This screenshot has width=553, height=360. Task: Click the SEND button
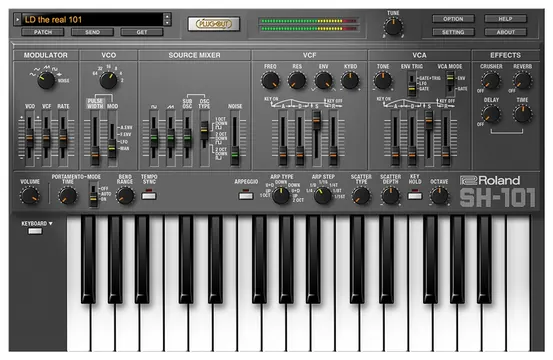pyautogui.click(x=92, y=32)
